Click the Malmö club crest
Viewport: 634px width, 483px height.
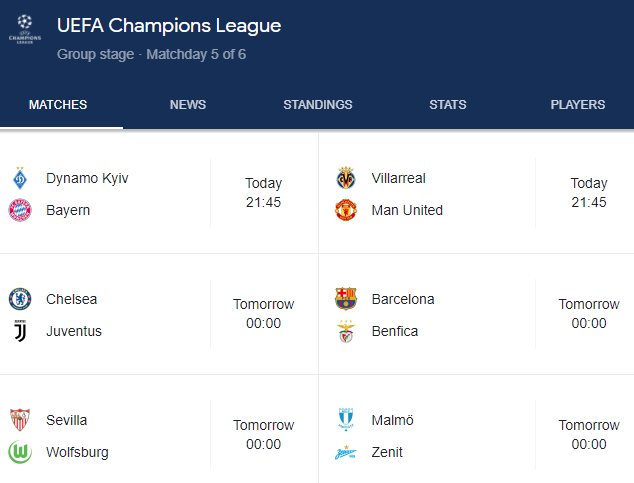click(x=346, y=420)
